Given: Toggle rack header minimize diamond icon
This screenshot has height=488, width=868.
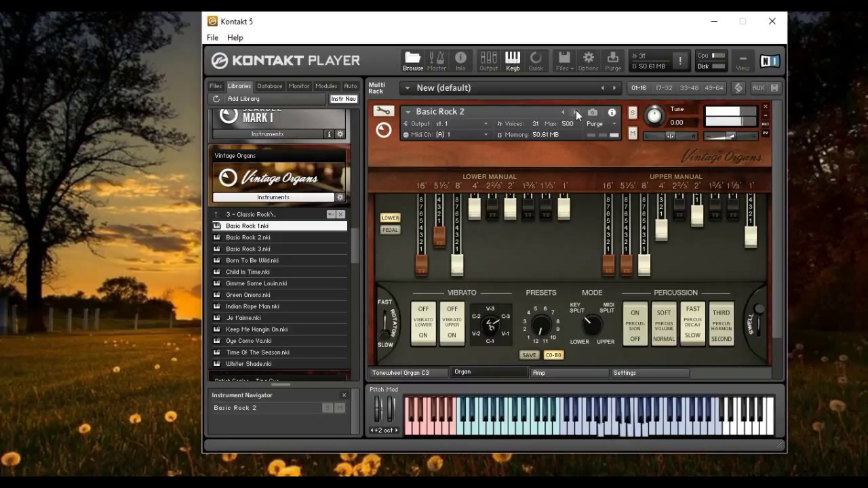Looking at the screenshot, I should tap(738, 88).
